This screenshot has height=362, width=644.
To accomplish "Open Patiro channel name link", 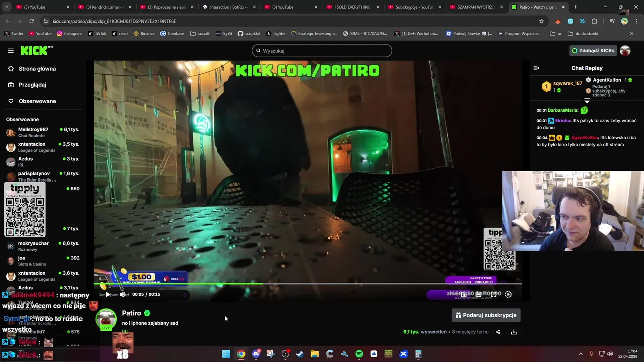I will (x=132, y=313).
